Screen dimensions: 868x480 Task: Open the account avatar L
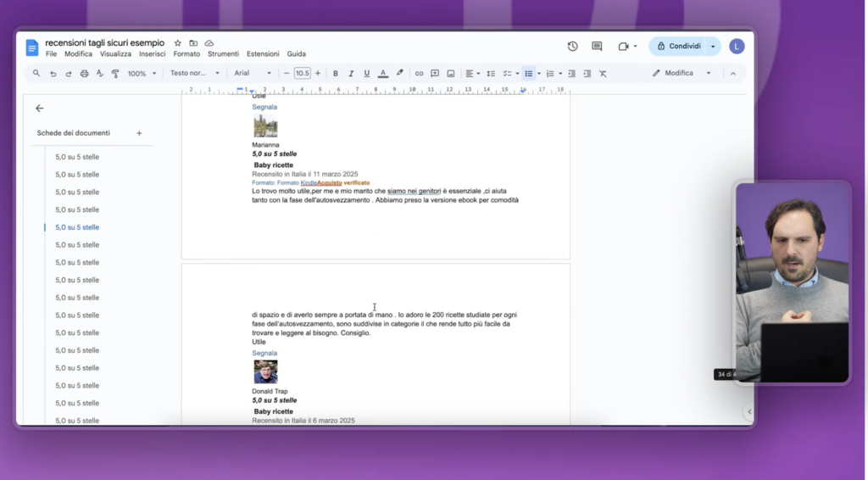(737, 47)
